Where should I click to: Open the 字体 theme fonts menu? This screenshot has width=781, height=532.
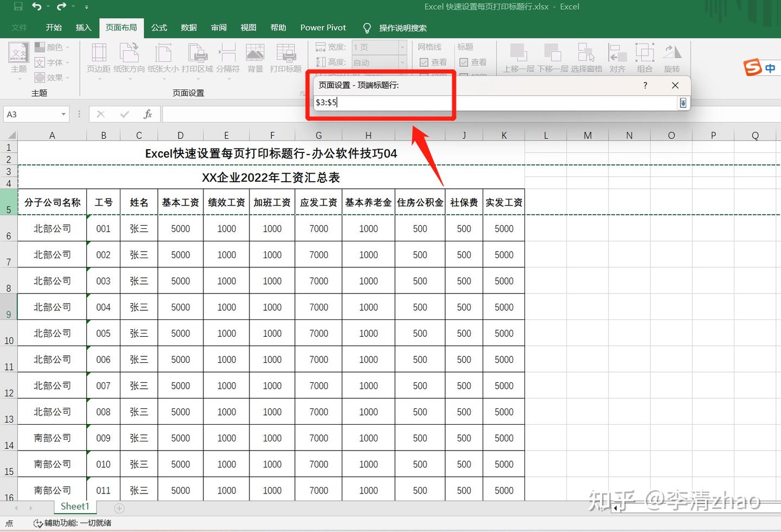point(52,62)
